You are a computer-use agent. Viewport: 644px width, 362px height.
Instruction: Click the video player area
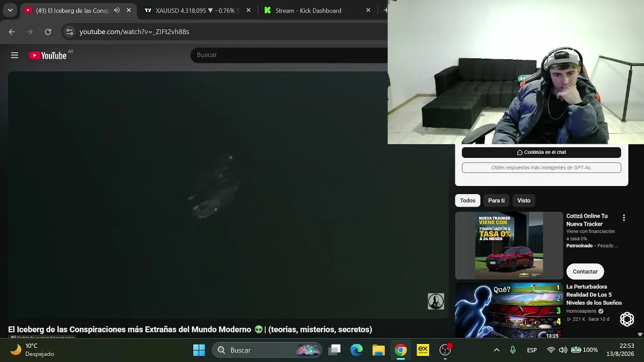[x=228, y=195]
